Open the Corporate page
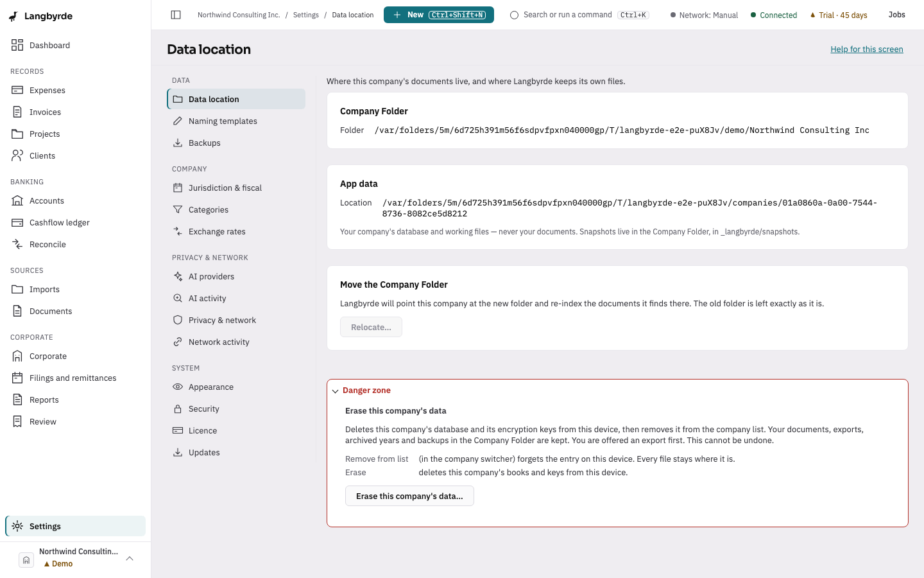Screen dimensions: 924x578 pyautogui.click(x=75, y=356)
